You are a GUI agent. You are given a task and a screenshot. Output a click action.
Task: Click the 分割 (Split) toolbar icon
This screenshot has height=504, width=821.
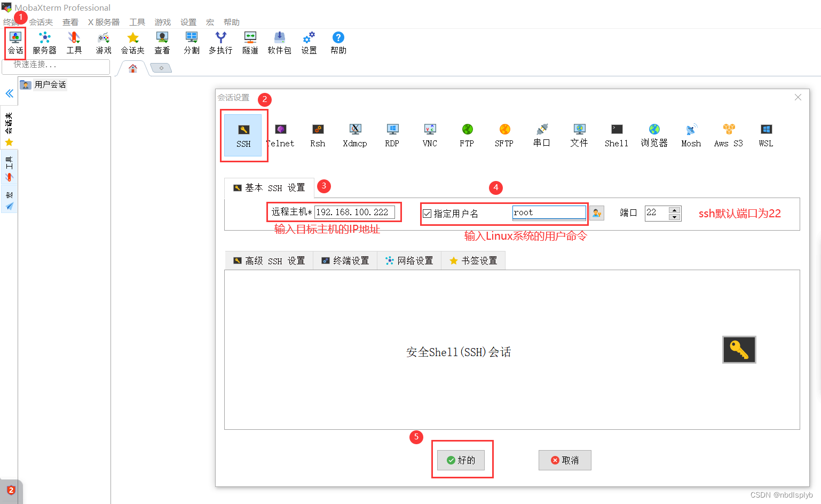point(192,43)
